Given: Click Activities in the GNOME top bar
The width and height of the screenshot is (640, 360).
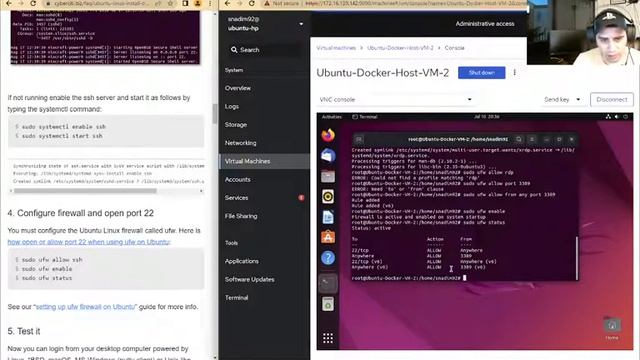Looking at the screenshot, I should 331,117.
